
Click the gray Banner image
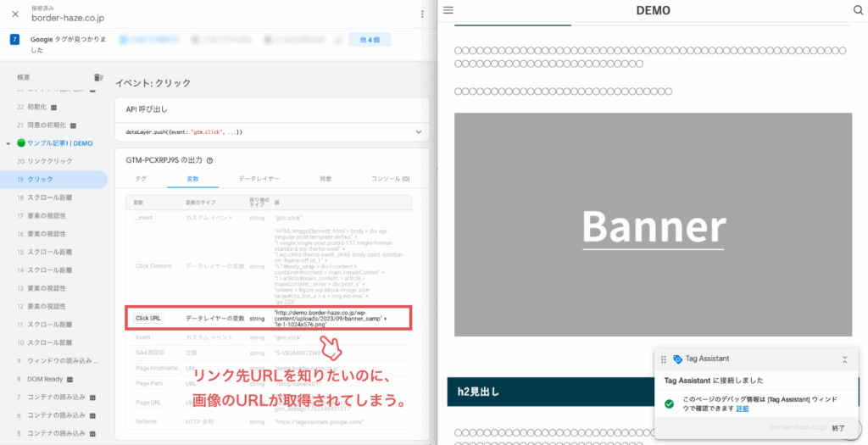tap(654, 224)
